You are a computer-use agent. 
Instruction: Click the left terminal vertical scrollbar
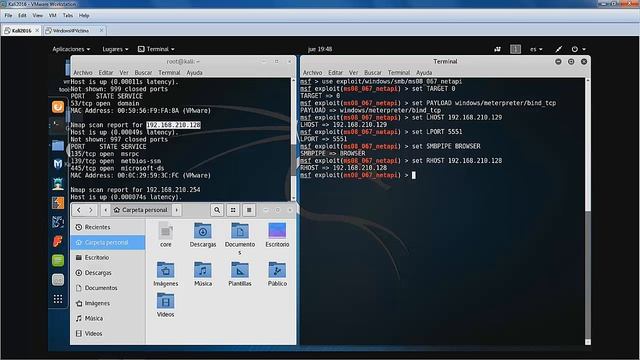(x=293, y=139)
